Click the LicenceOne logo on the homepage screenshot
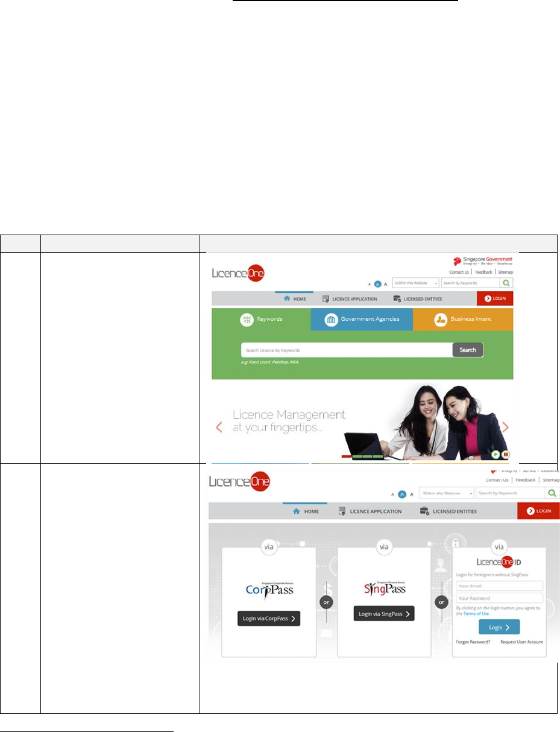Viewport: 560px width, 732px height. 238,273
